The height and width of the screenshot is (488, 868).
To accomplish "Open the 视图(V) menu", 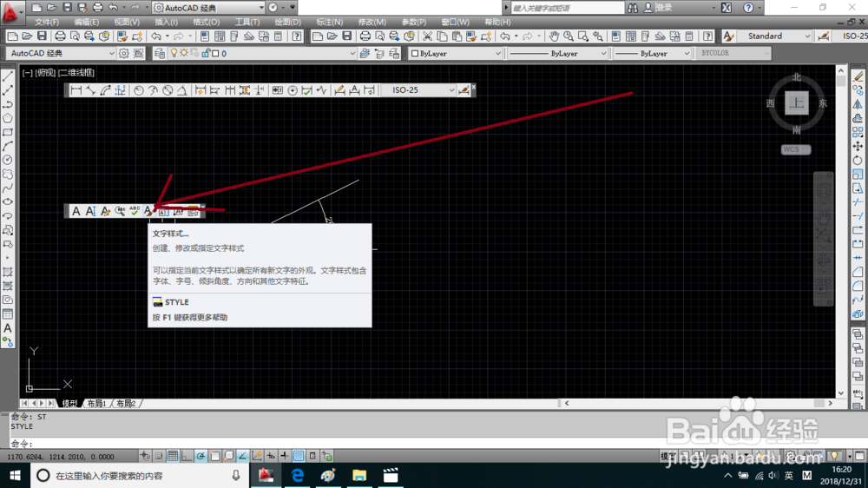I will pos(127,23).
